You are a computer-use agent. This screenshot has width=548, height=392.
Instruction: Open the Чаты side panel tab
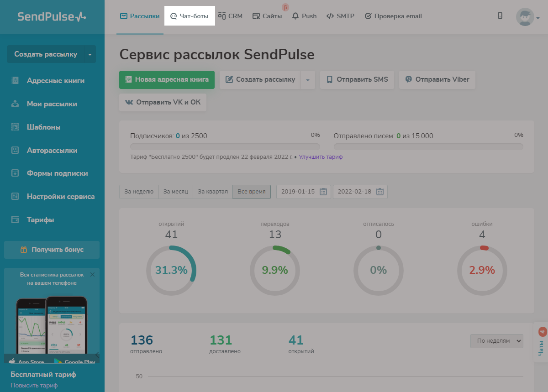[541, 342]
